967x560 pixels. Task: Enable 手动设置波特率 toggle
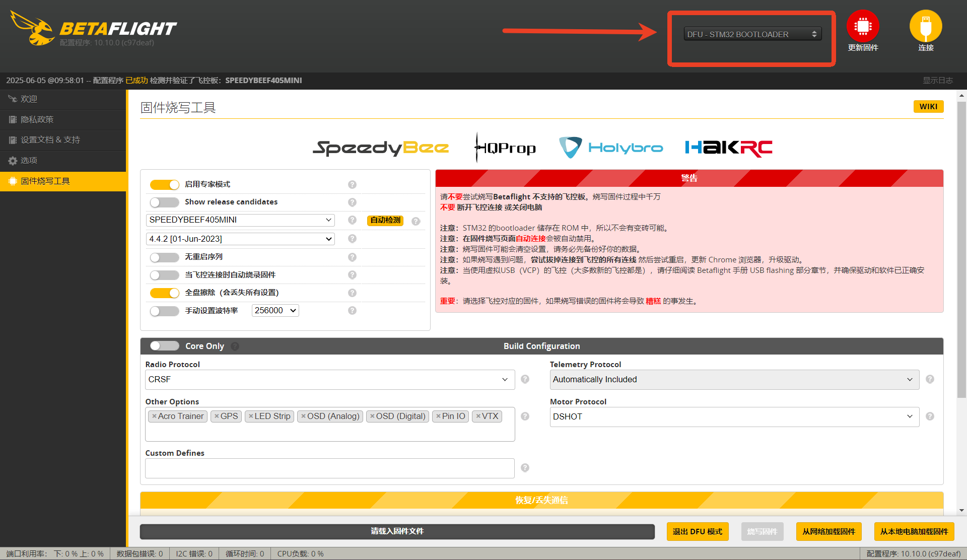click(x=165, y=311)
